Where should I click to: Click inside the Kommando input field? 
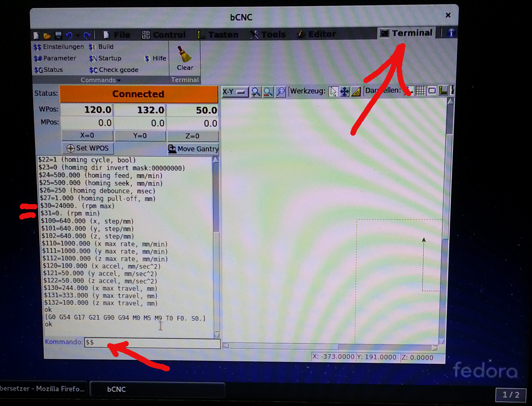pyautogui.click(x=152, y=343)
